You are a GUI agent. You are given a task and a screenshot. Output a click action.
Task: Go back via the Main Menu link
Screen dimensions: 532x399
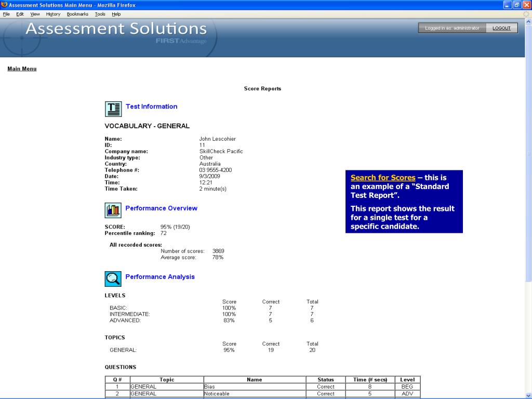[x=22, y=69]
